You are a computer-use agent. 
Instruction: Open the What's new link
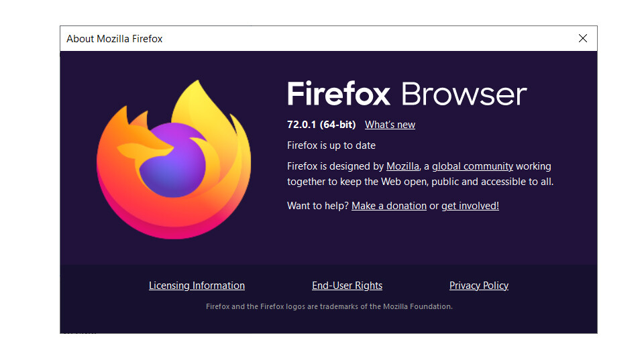coord(390,125)
